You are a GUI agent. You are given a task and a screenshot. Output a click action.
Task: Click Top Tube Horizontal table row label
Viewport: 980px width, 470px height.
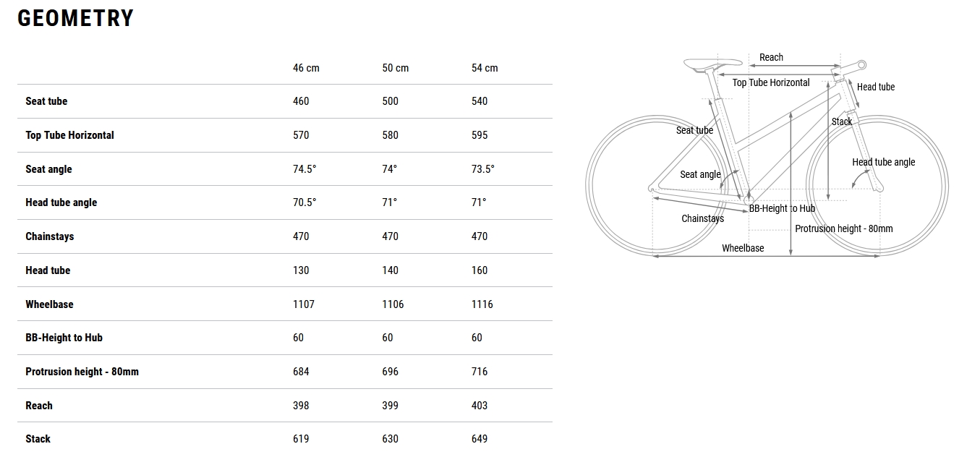[x=69, y=135]
